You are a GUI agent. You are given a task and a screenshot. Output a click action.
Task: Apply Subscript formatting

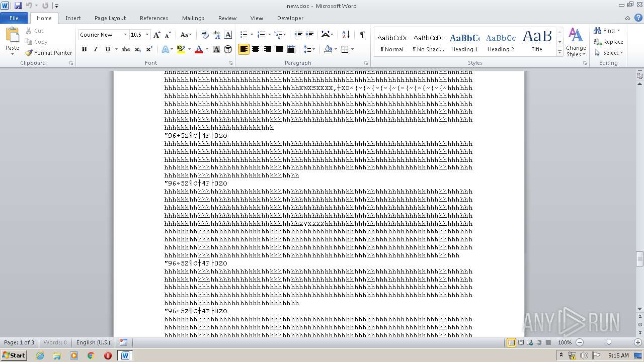click(137, 49)
